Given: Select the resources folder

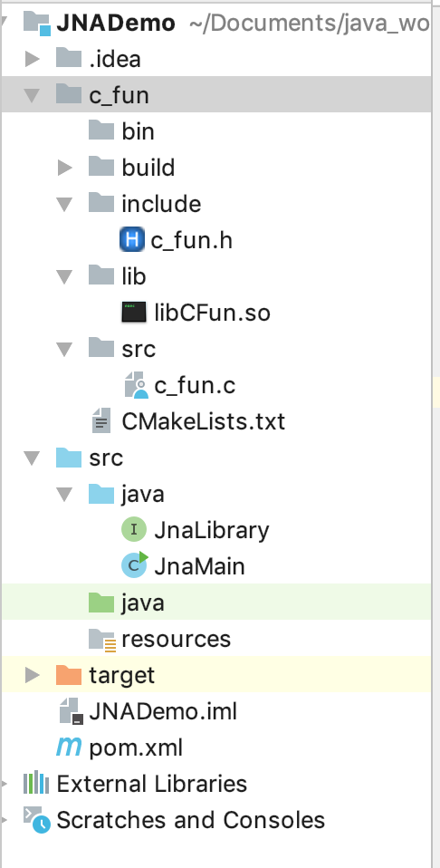Looking at the screenshot, I should tap(159, 639).
